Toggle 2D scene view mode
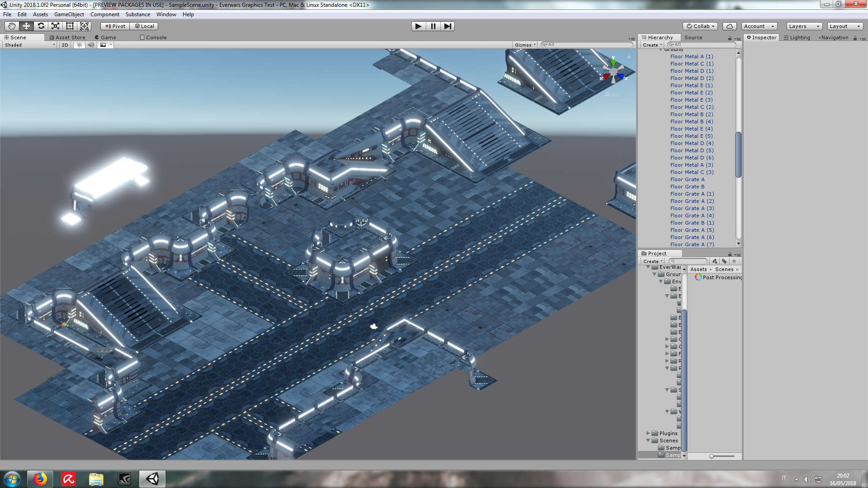Image resolution: width=868 pixels, height=488 pixels. 65,45
